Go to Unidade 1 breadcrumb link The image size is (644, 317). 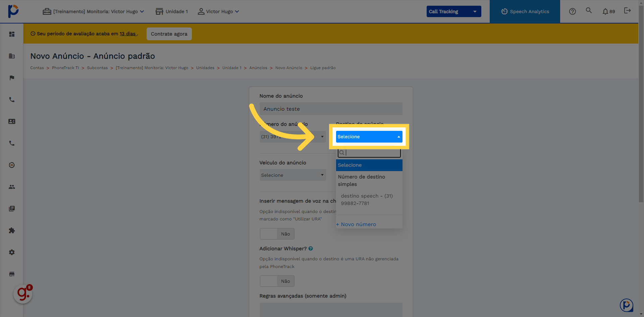pyautogui.click(x=232, y=68)
